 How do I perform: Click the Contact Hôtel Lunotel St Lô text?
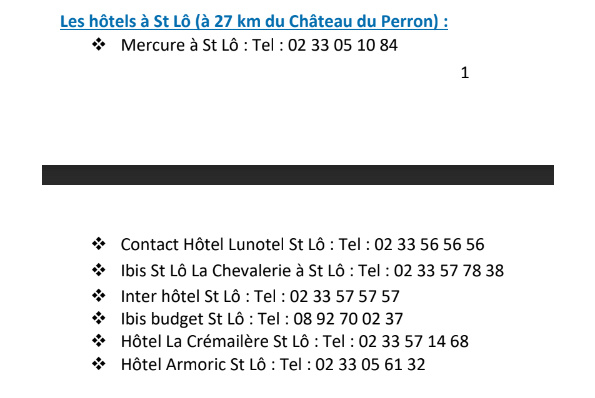[223, 244]
